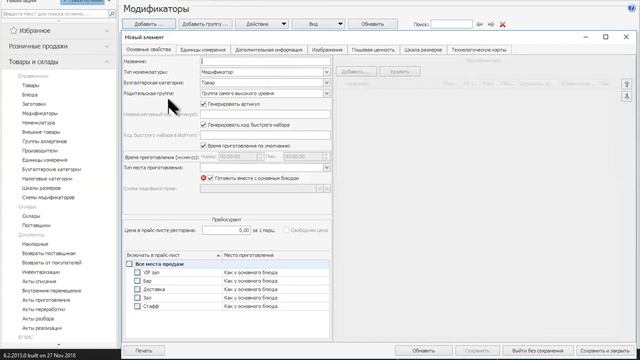The height and width of the screenshot is (360, 640).
Task: Open Группы аллергенов in navigation tree
Action: pos(44,141)
